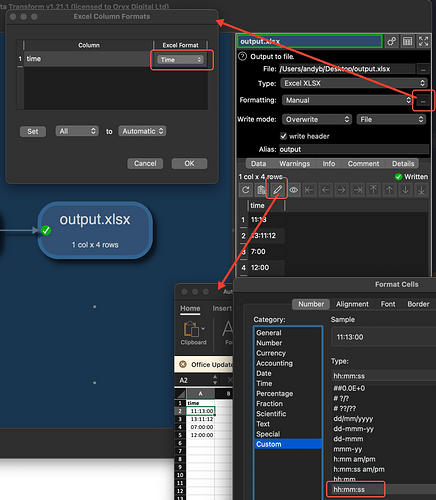
Task: Open the Write mode dropdown showing Overwrite
Action: tap(317, 119)
